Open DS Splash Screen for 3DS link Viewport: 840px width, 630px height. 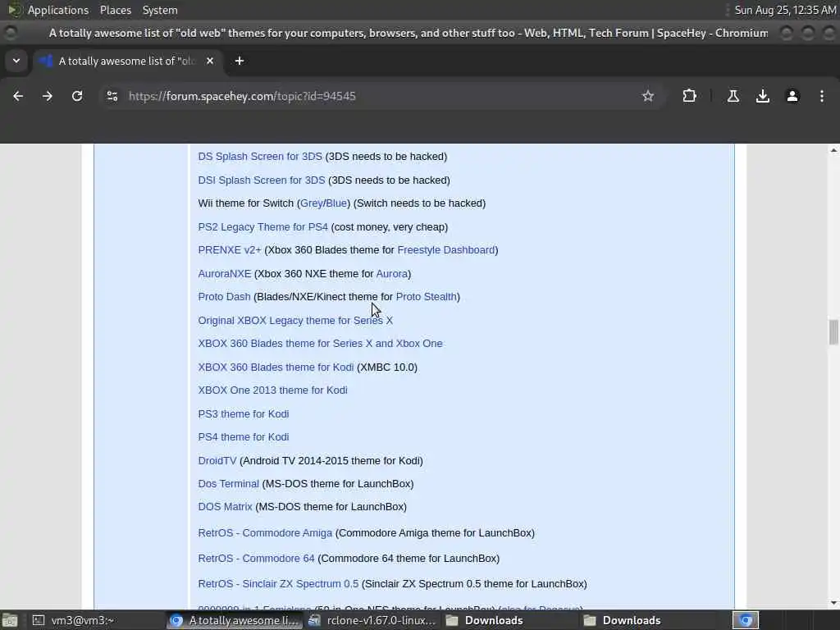[260, 157]
